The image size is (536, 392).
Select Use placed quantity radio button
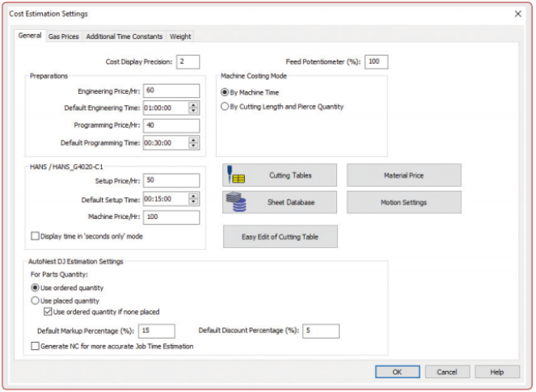click(35, 300)
